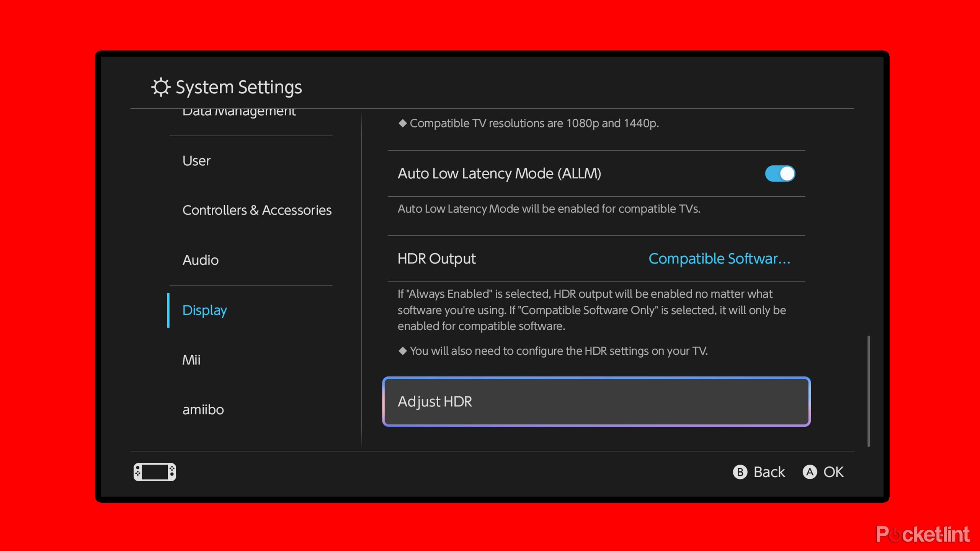Screen dimensions: 980x551
Task: Toggle Auto Low Latency Mode switch off
Action: coord(780,174)
